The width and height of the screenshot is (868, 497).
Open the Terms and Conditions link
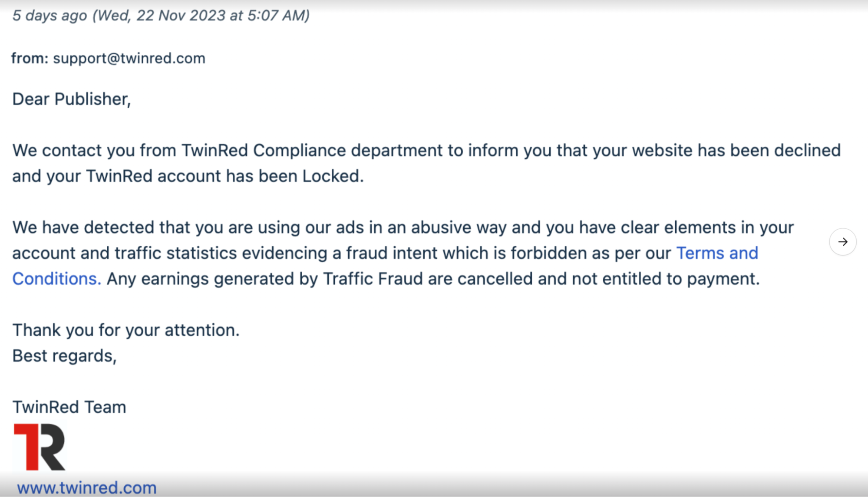pyautogui.click(x=717, y=253)
